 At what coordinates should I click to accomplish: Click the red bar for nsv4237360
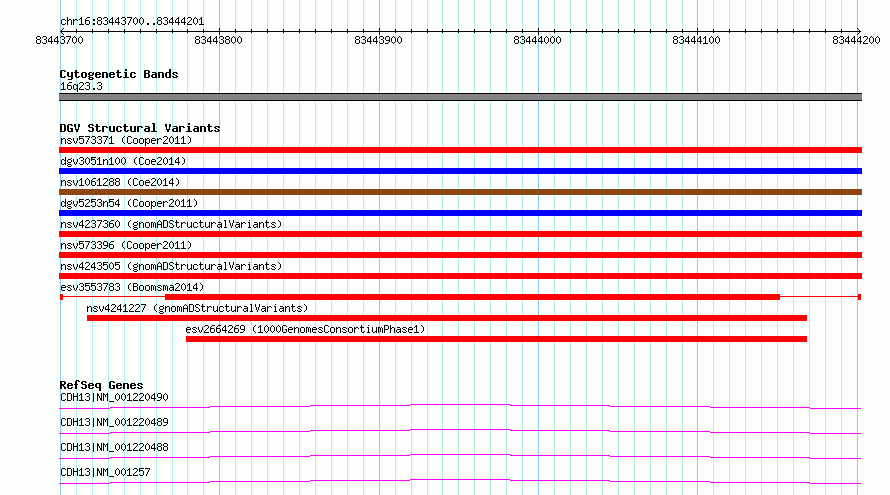(460, 234)
